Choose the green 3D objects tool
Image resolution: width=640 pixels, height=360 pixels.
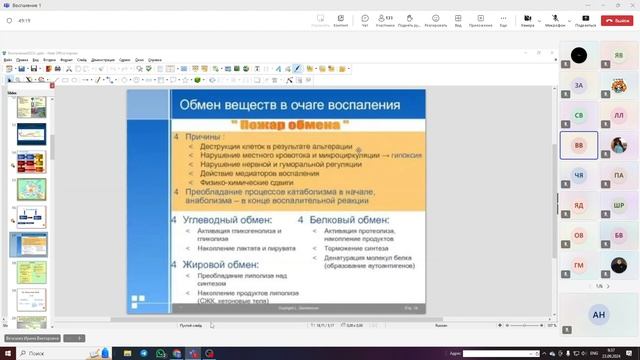pos(198,80)
